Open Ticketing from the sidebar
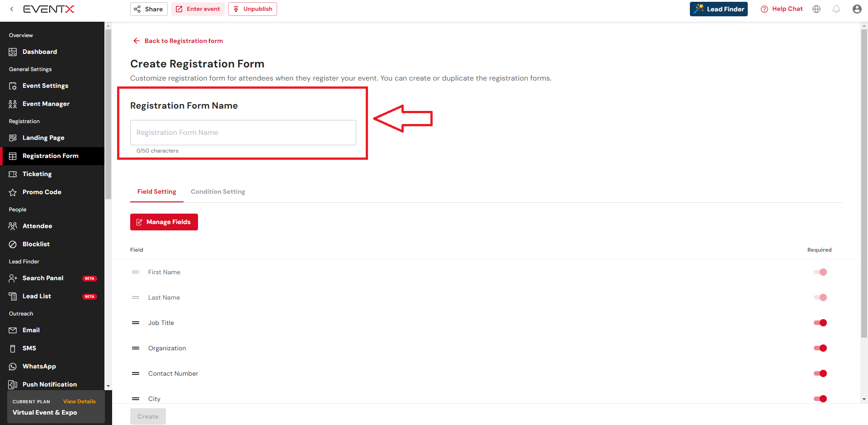 37,174
